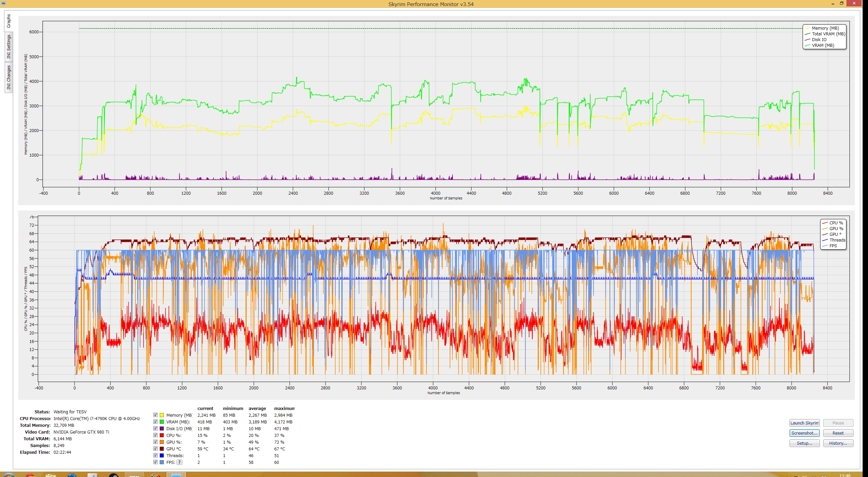
Task: Restore down the window via title bar button
Action: tap(841, 3)
